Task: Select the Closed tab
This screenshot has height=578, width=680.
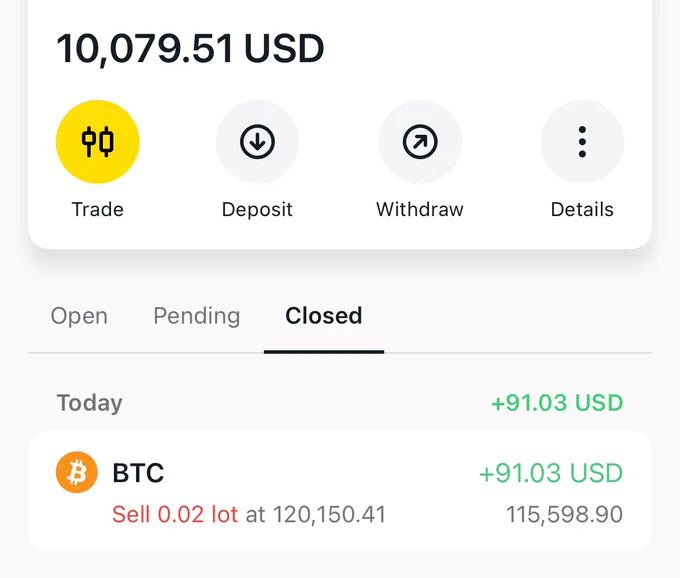Action: click(324, 316)
